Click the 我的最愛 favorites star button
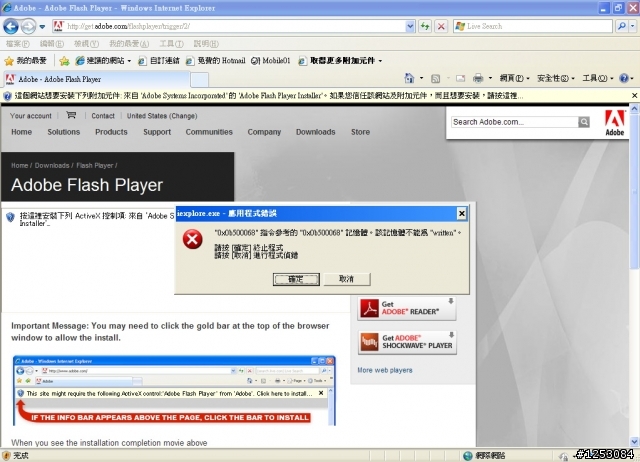Image resolution: width=640 pixels, height=462 pixels. 26,61
